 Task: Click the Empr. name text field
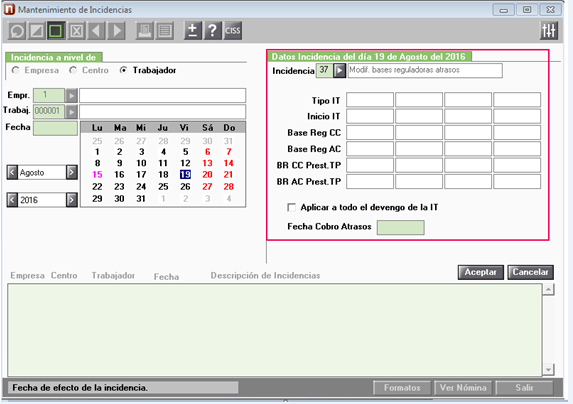tap(163, 96)
